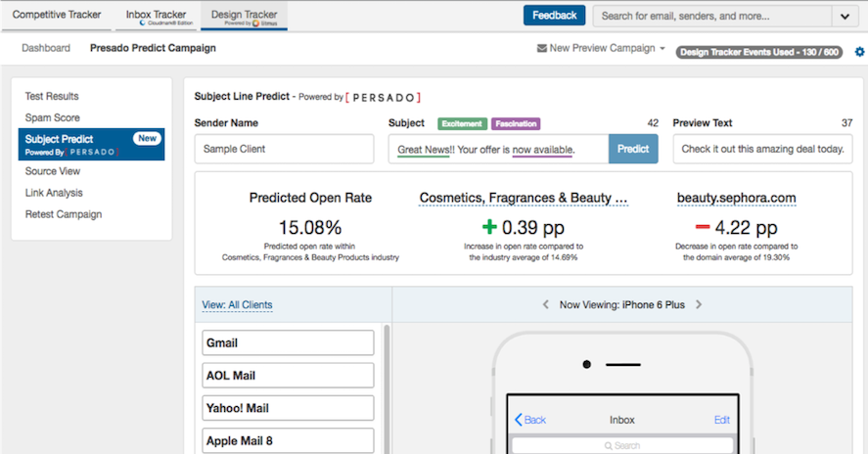Screen dimensions: 868x454
Task: Open Link Analysis in the sidebar
Action: pos(54,193)
